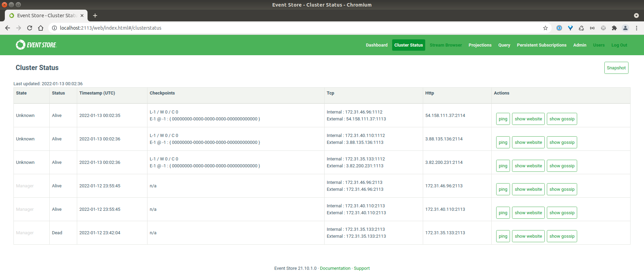Show website for manager 172.31.40.110:2113

(528, 213)
